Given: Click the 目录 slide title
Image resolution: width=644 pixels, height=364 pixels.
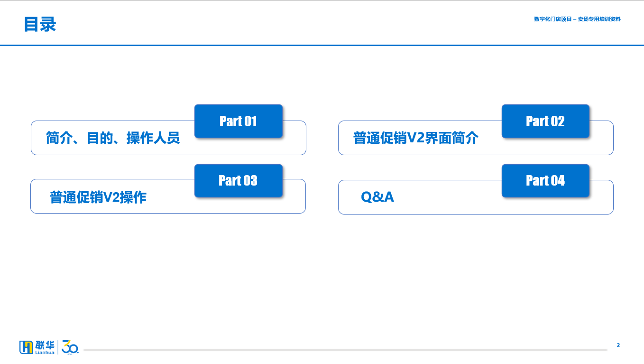Looking at the screenshot, I should pos(40,24).
